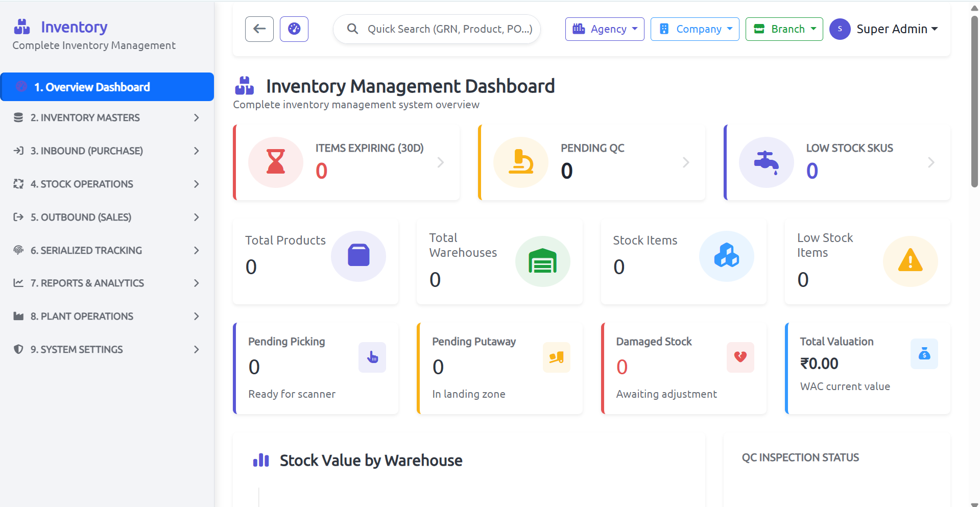The height and width of the screenshot is (507, 980).
Task: Open the Super Admin user menu
Action: [x=897, y=29]
